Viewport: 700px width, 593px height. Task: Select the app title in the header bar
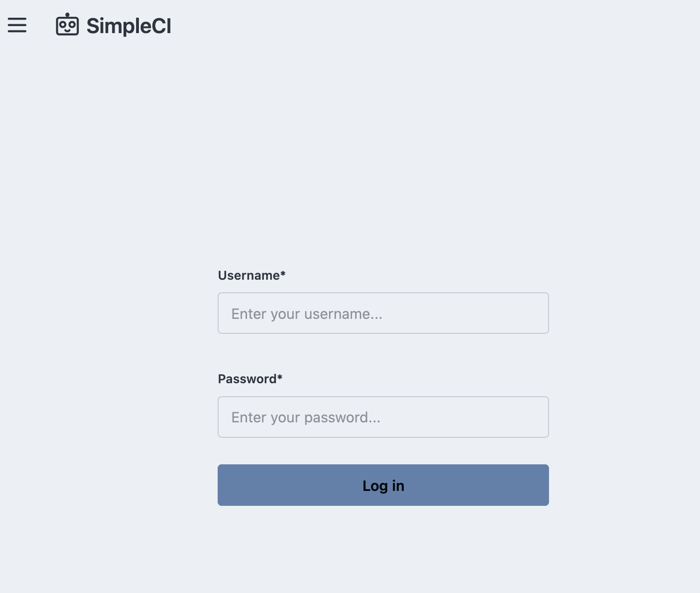(x=128, y=26)
